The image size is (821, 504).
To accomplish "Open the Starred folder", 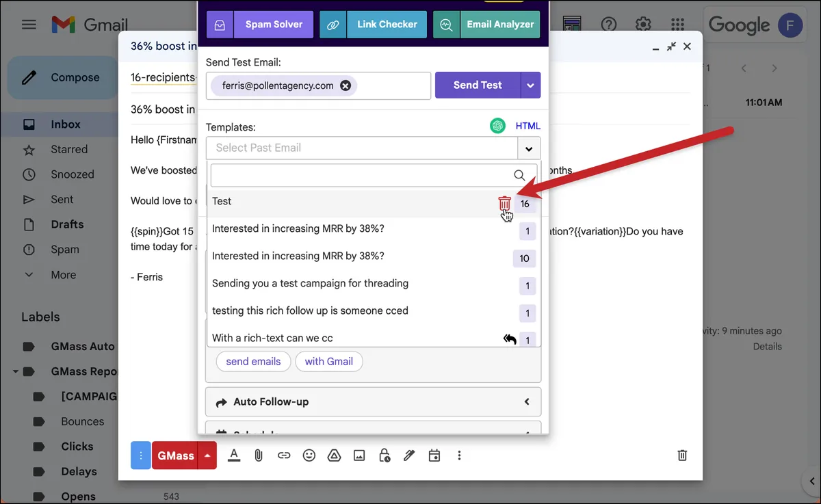I will click(69, 149).
